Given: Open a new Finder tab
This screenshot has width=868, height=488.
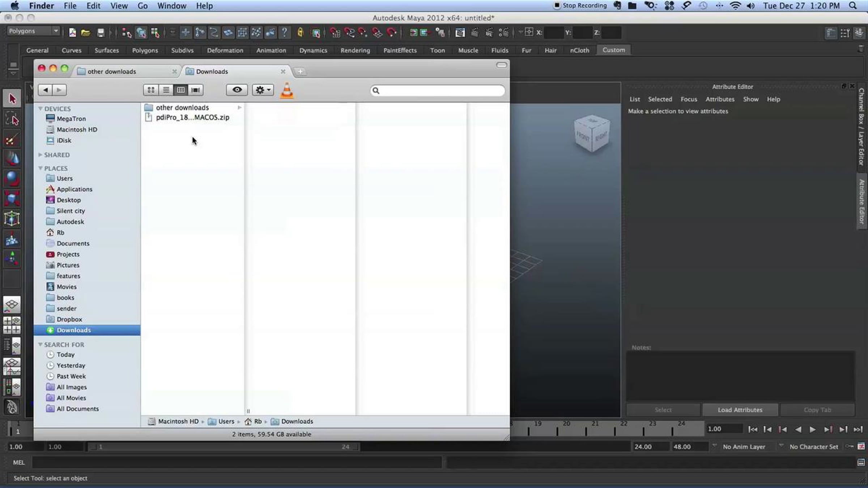Looking at the screenshot, I should (x=300, y=72).
